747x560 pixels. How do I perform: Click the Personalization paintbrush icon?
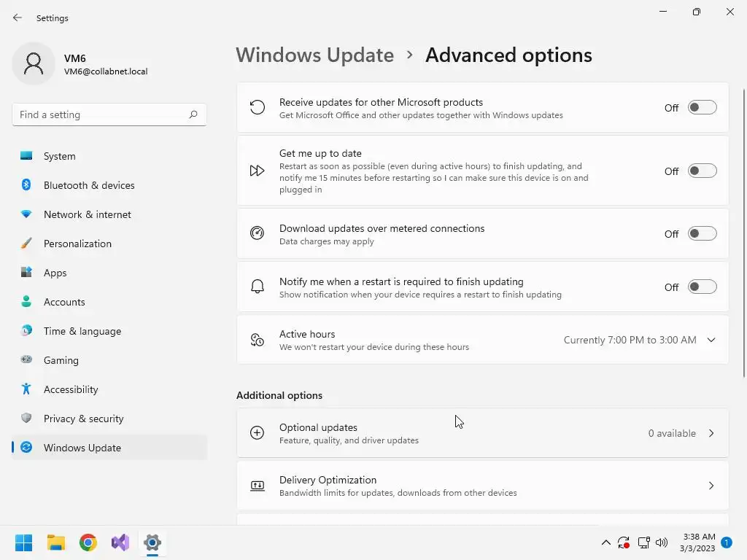pos(26,244)
